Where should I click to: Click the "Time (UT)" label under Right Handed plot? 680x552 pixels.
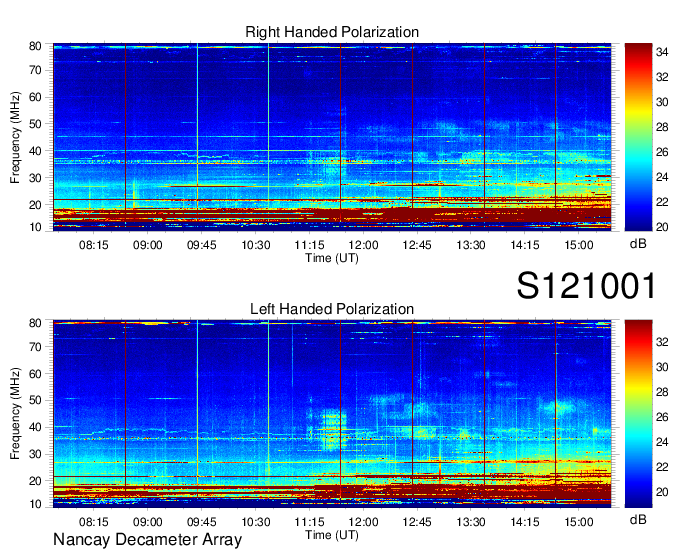[332, 258]
